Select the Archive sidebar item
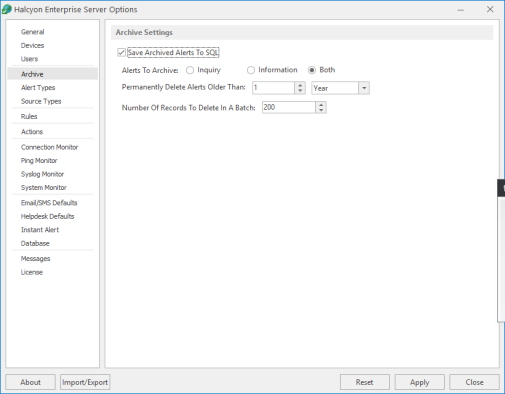The height and width of the screenshot is (394, 505). tap(53, 74)
